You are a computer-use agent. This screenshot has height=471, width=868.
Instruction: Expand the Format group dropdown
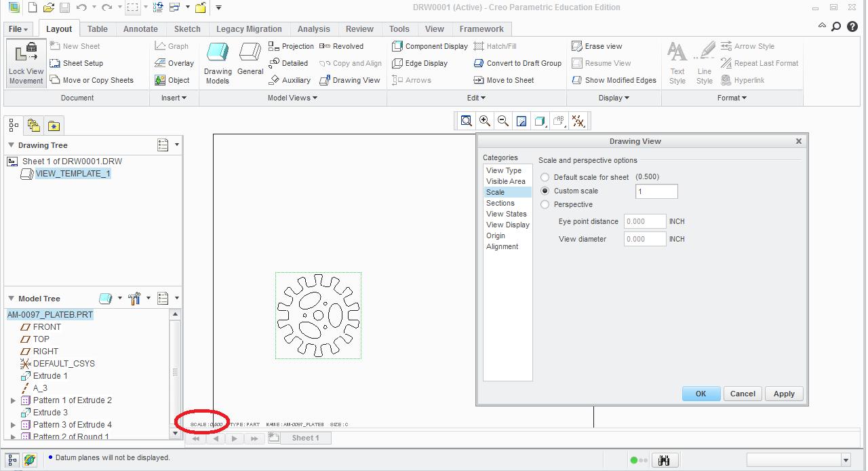[732, 98]
